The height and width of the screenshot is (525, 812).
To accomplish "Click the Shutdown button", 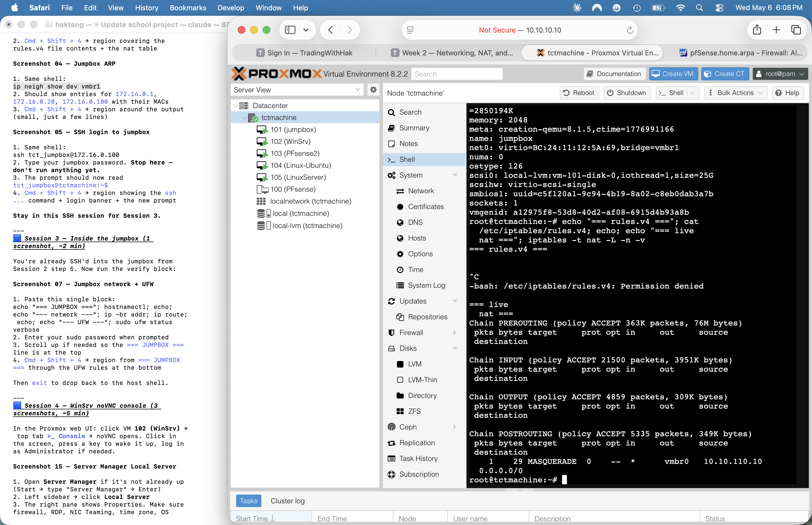I will click(x=627, y=93).
